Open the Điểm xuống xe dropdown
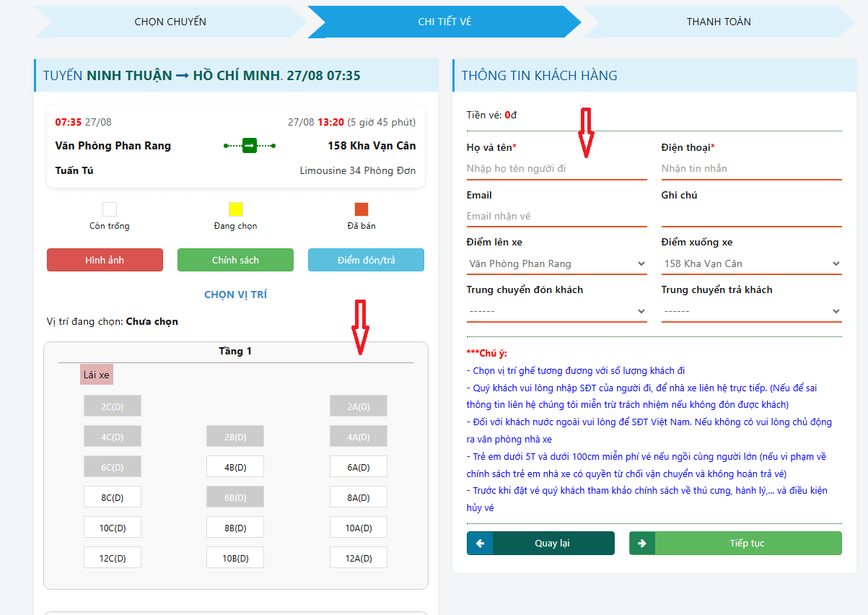The height and width of the screenshot is (615, 868). pyautogui.click(x=751, y=264)
